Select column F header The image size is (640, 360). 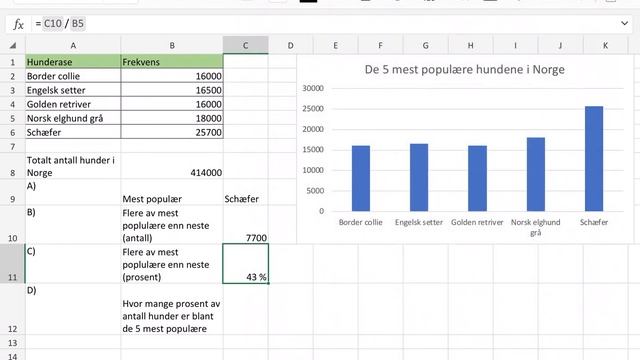coord(380,45)
